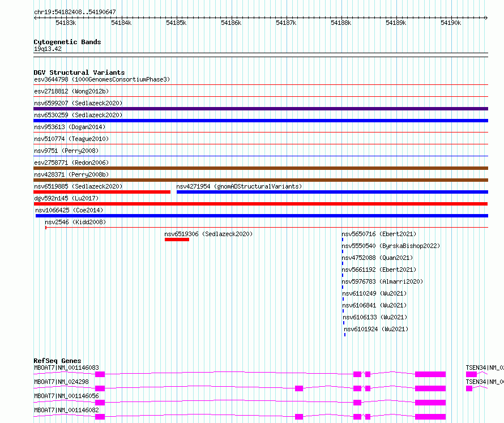Click MBOAT7|NM_024298 transcript label

61,382
